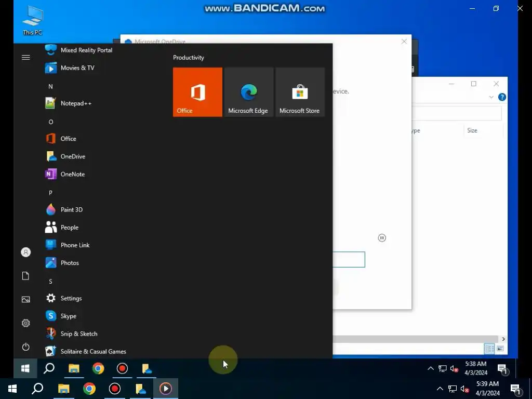Jump to letter P section header
This screenshot has height=399, width=532.
click(x=50, y=193)
